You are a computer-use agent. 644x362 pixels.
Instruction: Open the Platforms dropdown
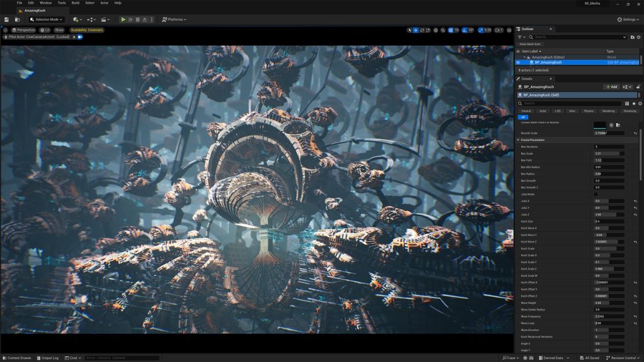tap(174, 19)
